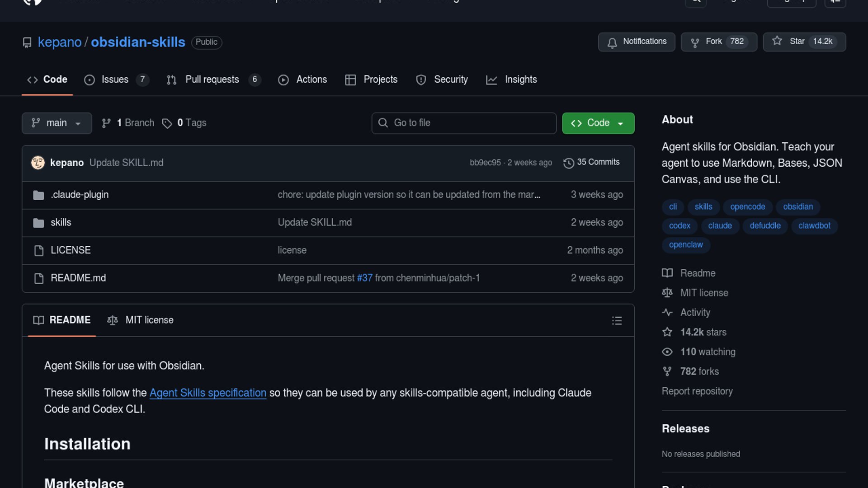Open 110 watching list
The width and height of the screenshot is (868, 488).
[708, 352]
